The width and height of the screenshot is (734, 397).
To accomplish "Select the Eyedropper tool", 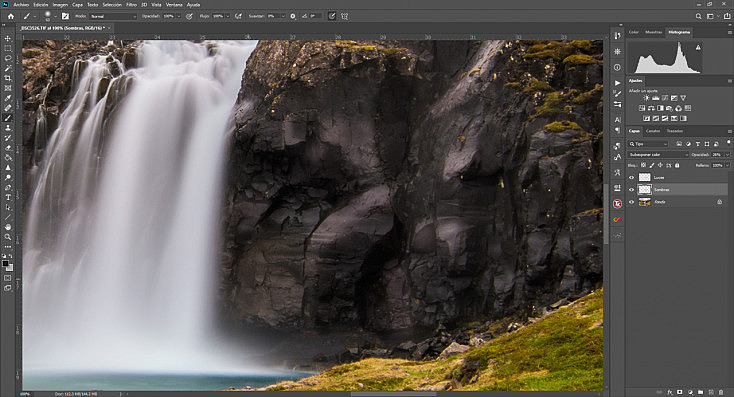I will tap(8, 98).
